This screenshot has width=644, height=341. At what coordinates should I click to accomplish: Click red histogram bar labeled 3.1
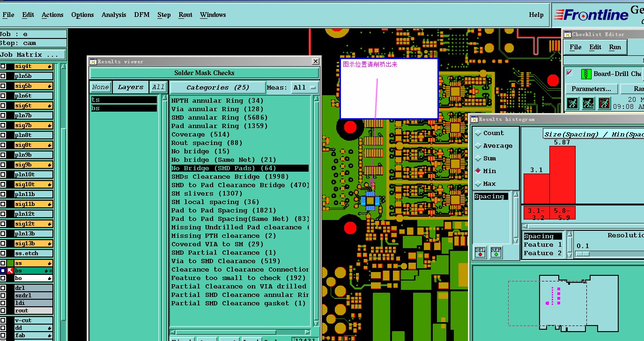(536, 189)
